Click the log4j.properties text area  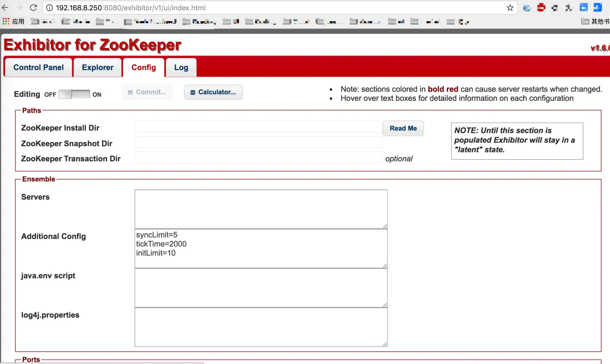click(x=261, y=327)
